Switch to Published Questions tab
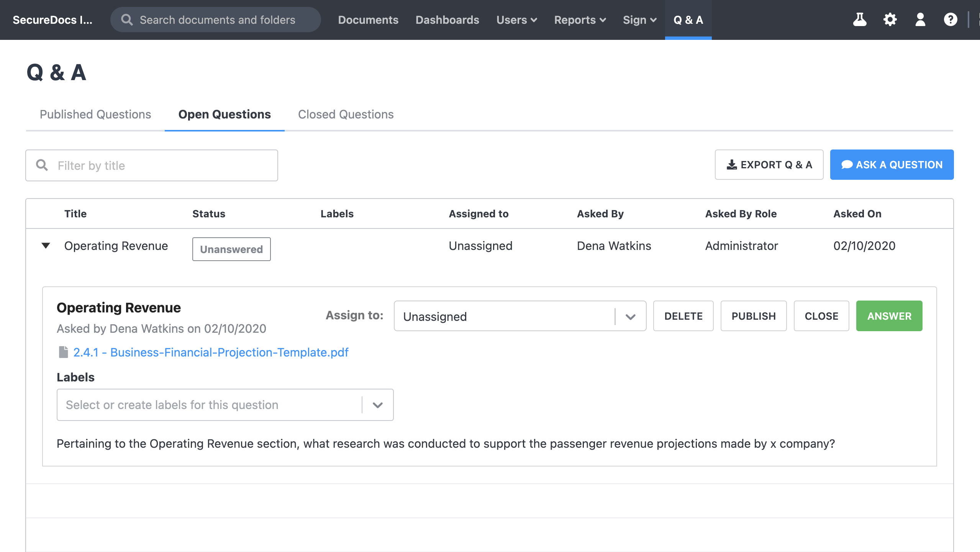Image resolution: width=980 pixels, height=552 pixels. tap(95, 114)
